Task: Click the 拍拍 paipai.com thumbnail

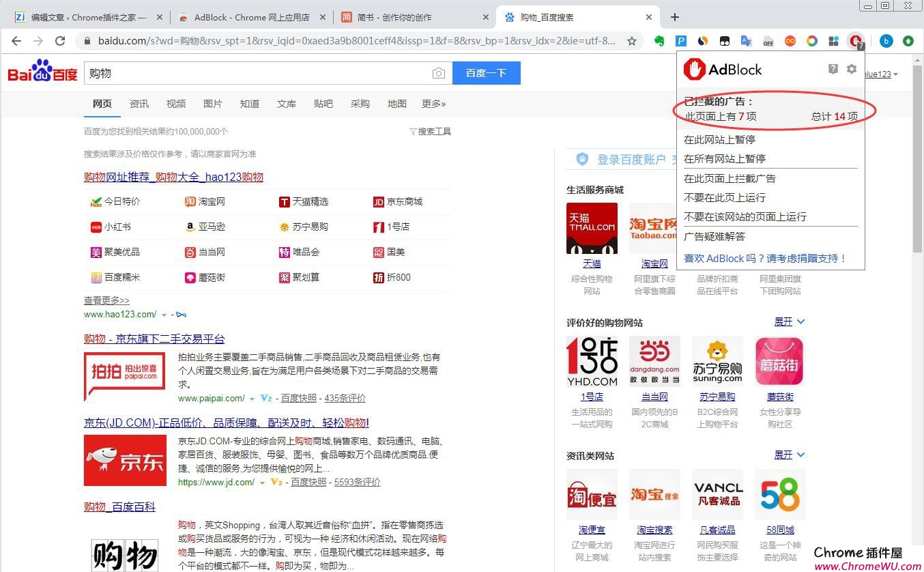Action: pyautogui.click(x=125, y=376)
